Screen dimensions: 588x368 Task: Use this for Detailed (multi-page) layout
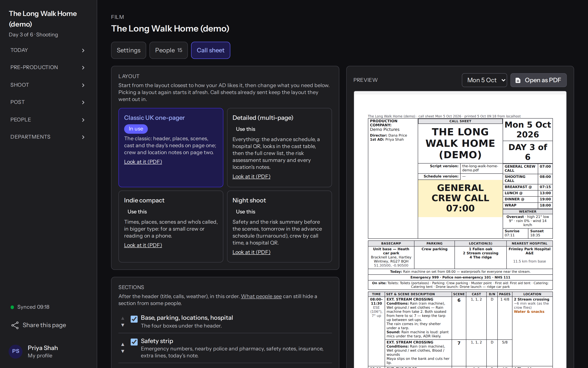245,129
